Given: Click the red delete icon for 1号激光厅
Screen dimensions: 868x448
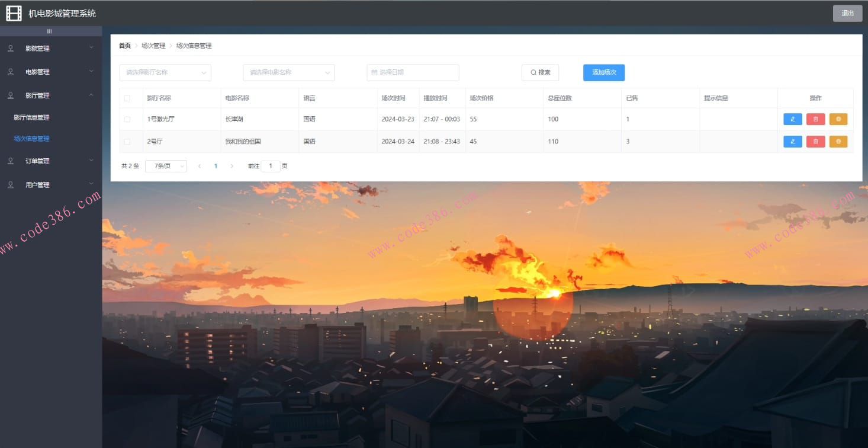Looking at the screenshot, I should (x=815, y=119).
